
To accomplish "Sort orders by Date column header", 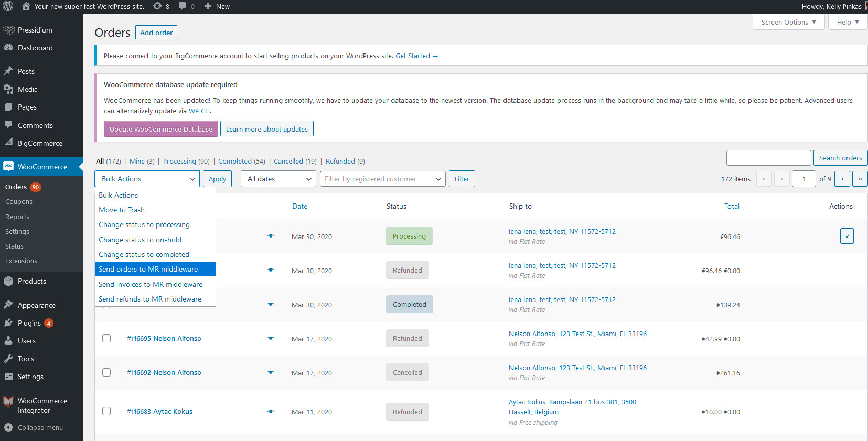I will click(x=300, y=206).
